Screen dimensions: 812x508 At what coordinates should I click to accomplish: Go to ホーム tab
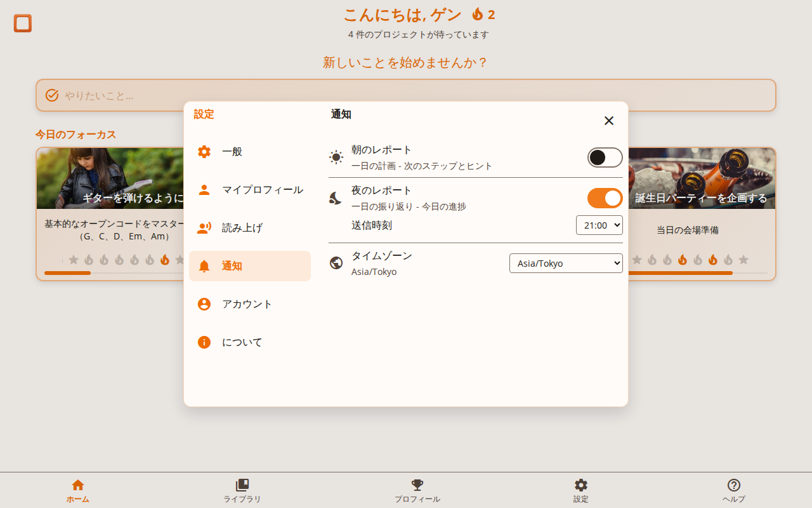click(x=78, y=490)
